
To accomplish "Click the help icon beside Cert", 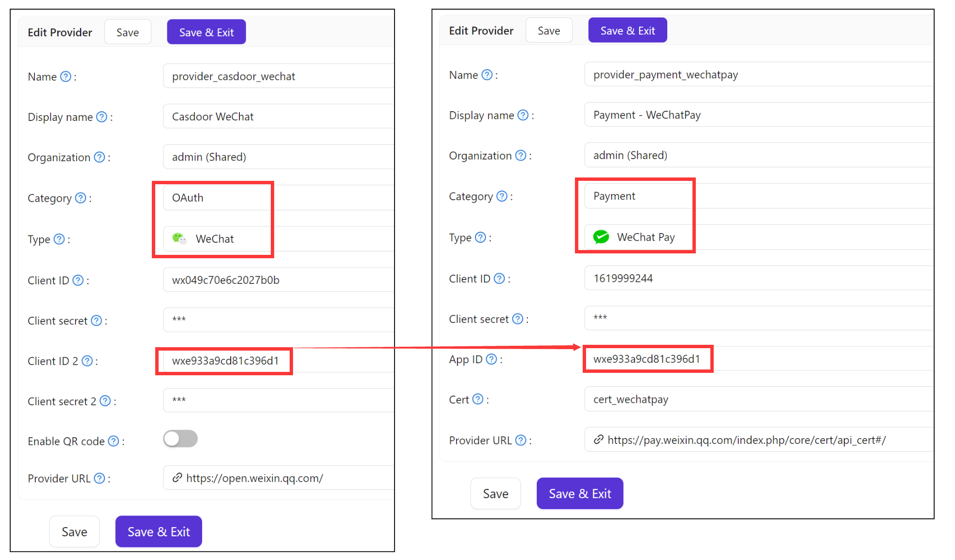I will point(478,399).
